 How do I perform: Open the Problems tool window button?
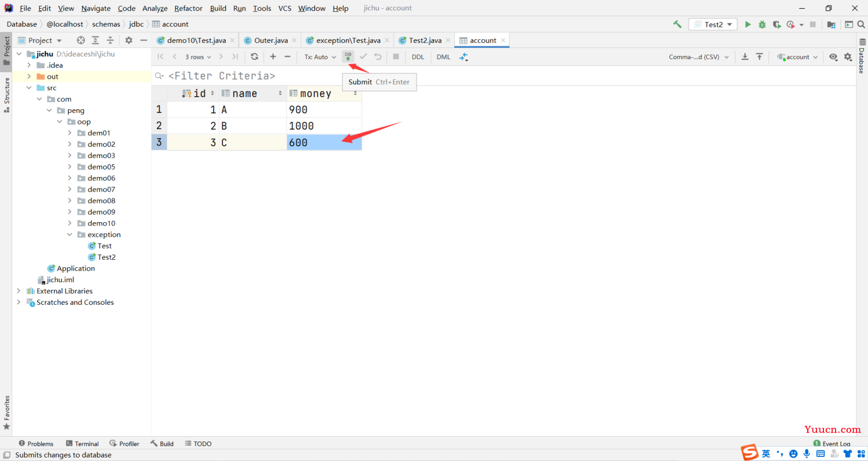tap(36, 444)
